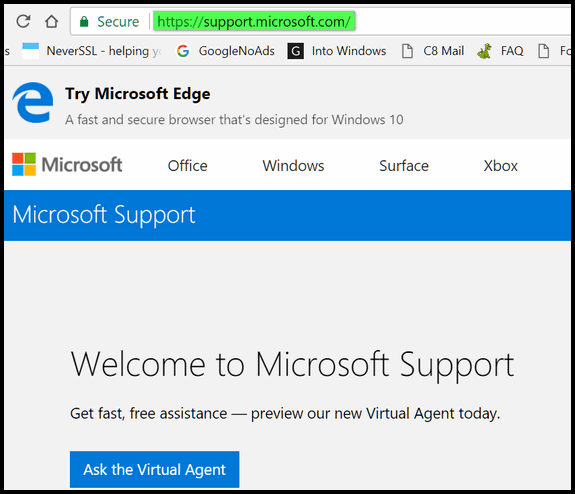Select Surface in navigation bar

404,166
